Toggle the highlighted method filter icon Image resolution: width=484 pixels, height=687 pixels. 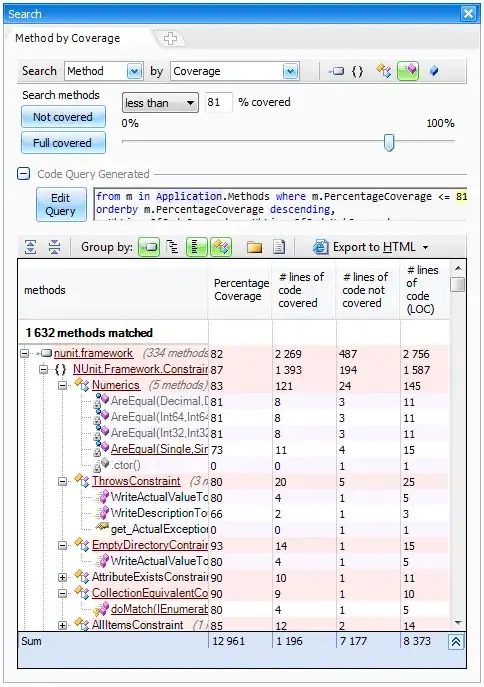point(408,71)
